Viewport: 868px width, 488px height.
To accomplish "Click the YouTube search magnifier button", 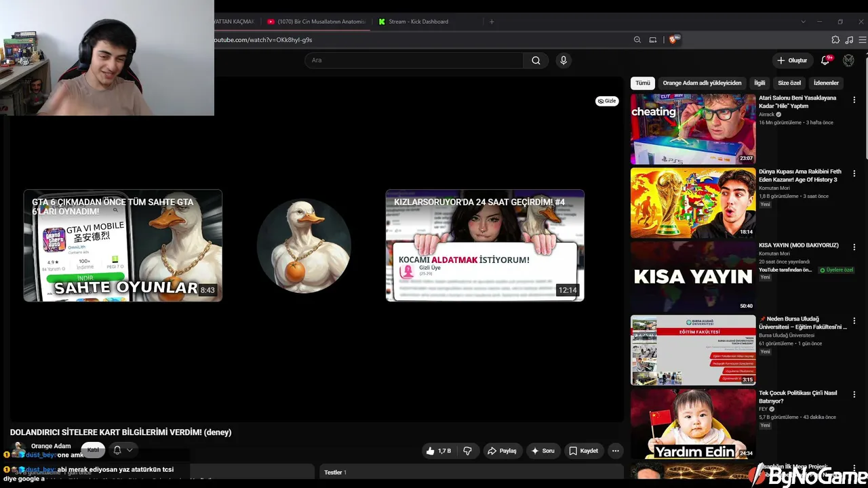I will (536, 60).
